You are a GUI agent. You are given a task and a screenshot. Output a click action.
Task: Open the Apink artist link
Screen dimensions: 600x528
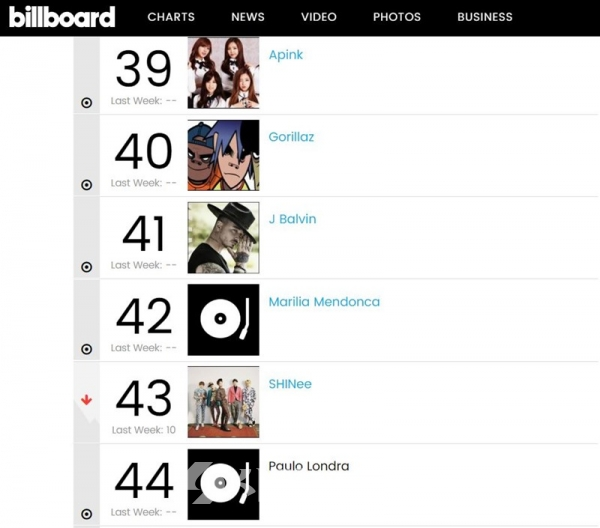tap(285, 55)
